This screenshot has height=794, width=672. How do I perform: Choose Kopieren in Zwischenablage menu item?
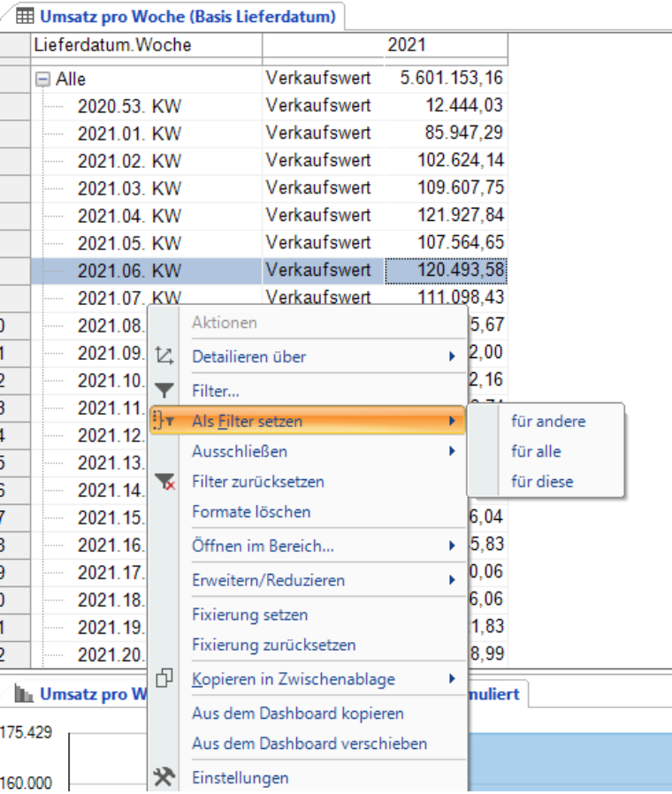click(308, 678)
